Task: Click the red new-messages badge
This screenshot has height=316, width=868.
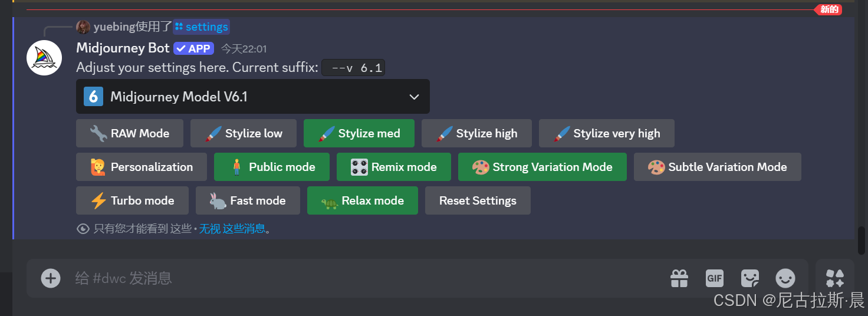Action: [827, 9]
